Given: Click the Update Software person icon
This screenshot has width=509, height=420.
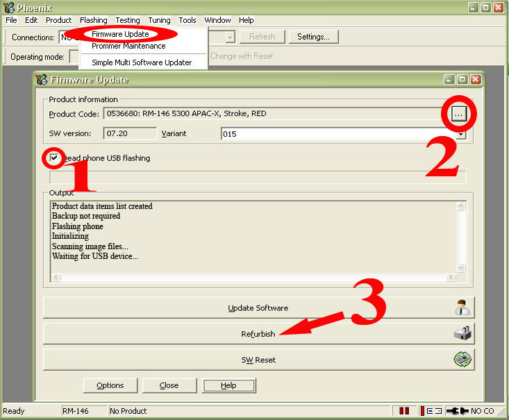Looking at the screenshot, I should [x=462, y=308].
